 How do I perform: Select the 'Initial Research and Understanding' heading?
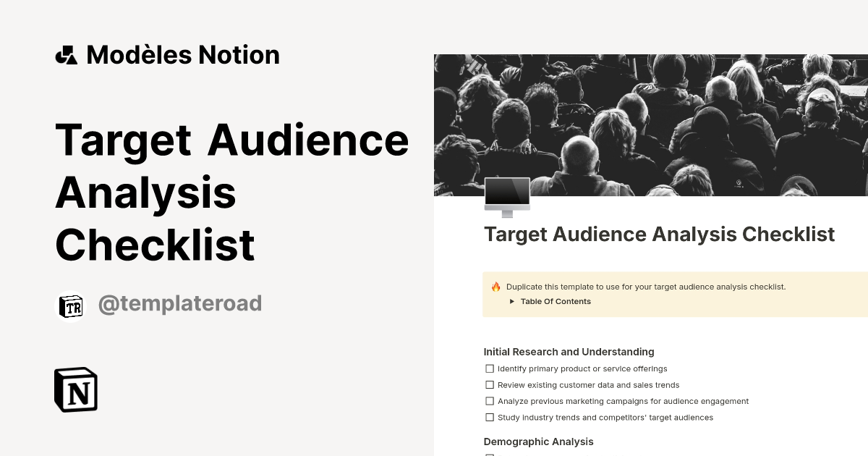point(569,352)
